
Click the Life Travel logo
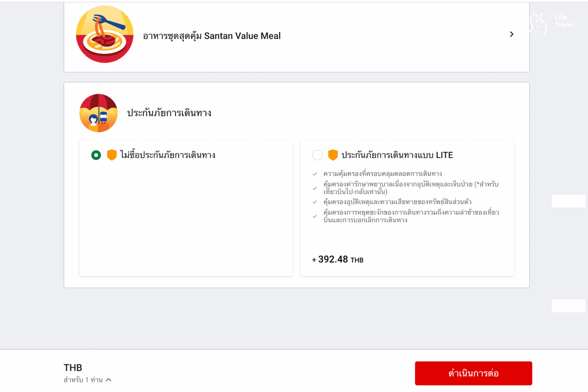coord(551,23)
